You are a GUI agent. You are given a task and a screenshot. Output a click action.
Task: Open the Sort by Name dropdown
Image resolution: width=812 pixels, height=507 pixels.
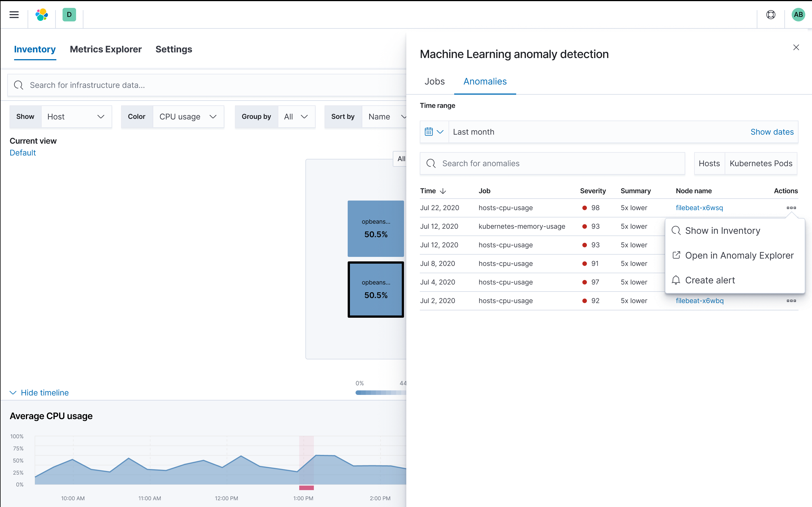click(384, 117)
